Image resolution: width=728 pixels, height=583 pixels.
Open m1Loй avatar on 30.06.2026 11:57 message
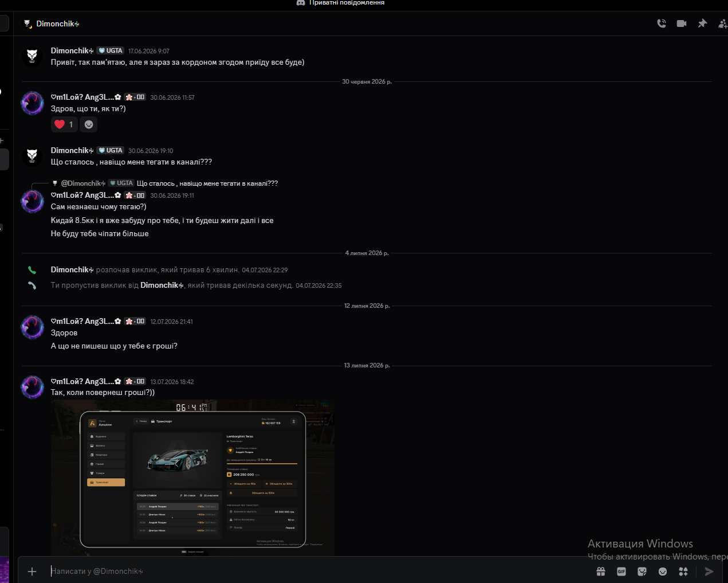point(32,103)
